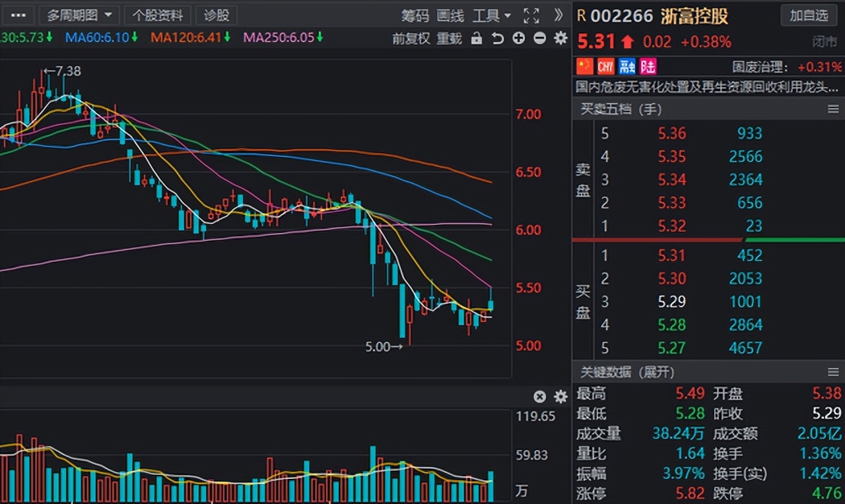Open chart settings gear beside zoom icons
Image resolution: width=845 pixels, height=504 pixels.
[560, 38]
